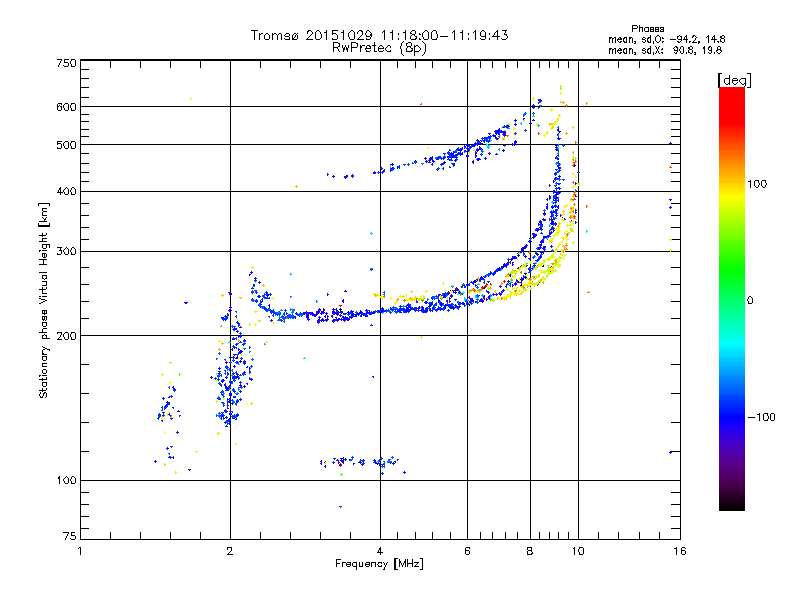Click the rainbow phase color bar

pyautogui.click(x=732, y=299)
